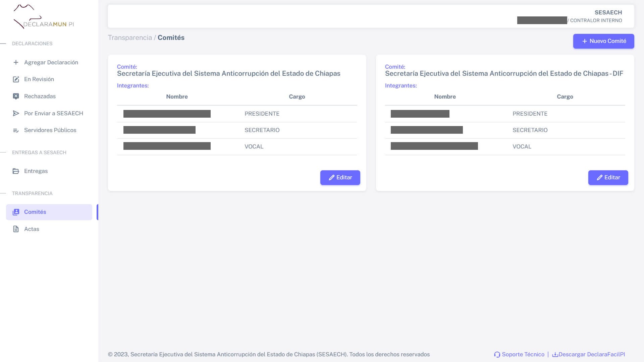This screenshot has height=362, width=644.
Task: Click the send arrow icon for Por Enviar a SESAECH
Action: click(16, 113)
